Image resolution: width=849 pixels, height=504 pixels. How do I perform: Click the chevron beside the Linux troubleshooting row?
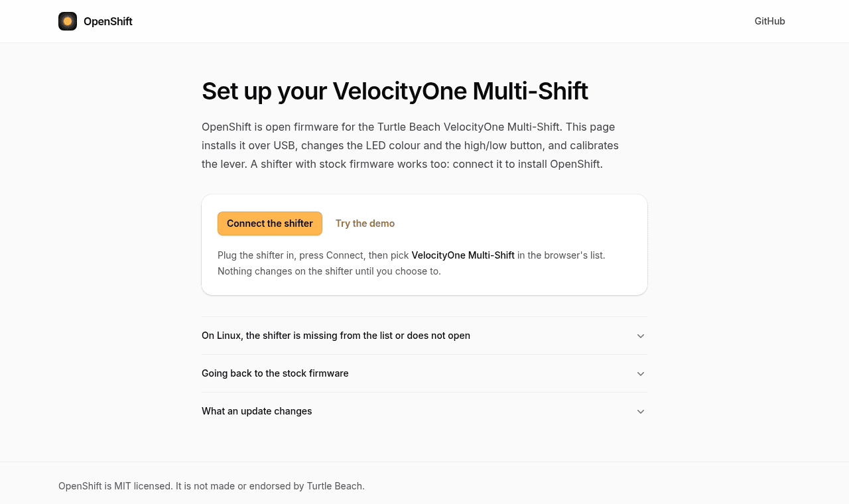641,336
